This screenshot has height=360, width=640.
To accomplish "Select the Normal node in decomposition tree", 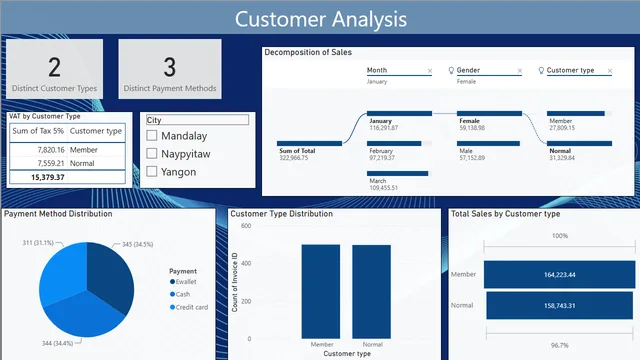I will 579,144.
